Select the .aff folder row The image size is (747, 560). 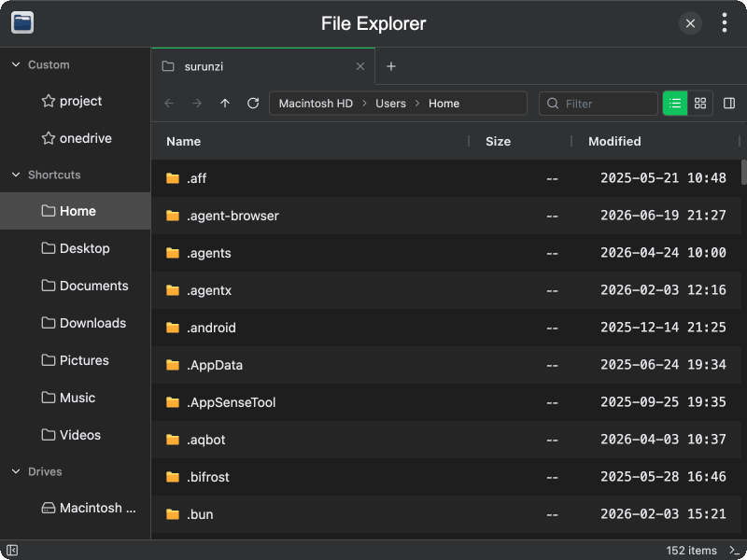446,178
